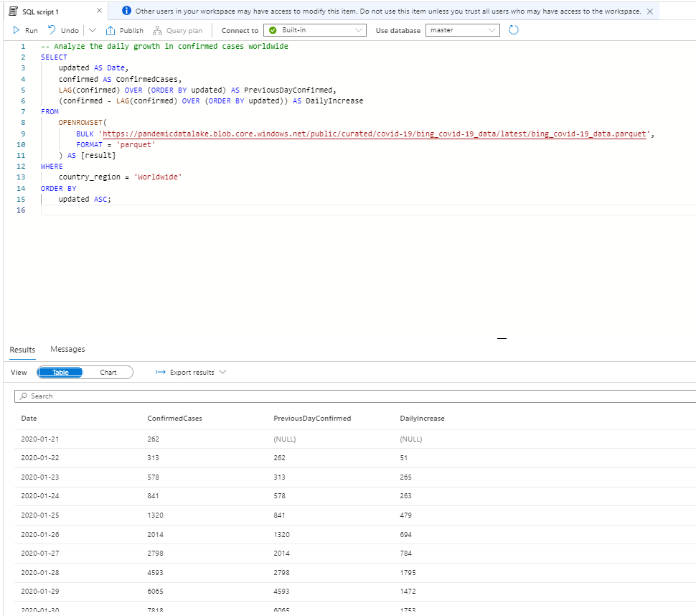Click the ConfirmedCases value 841

pyautogui.click(x=153, y=495)
